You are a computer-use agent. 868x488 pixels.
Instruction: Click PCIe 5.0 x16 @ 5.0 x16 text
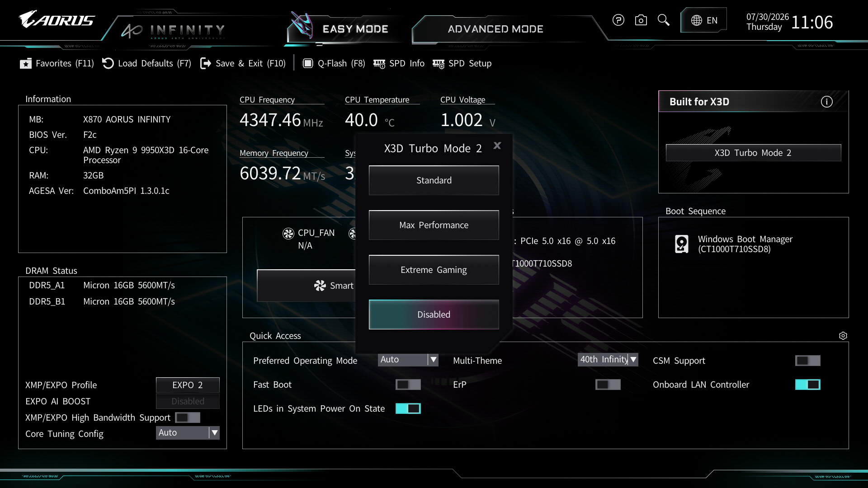568,241
